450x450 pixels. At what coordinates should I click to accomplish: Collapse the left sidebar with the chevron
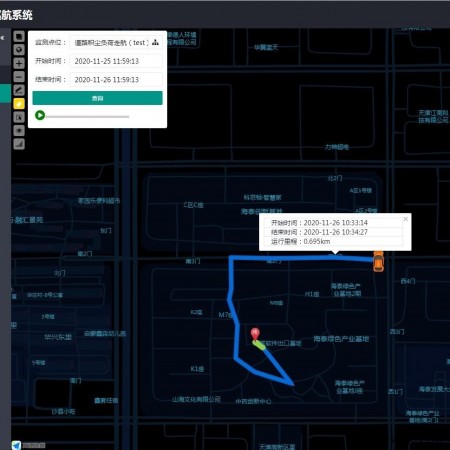pyautogui.click(x=3, y=38)
